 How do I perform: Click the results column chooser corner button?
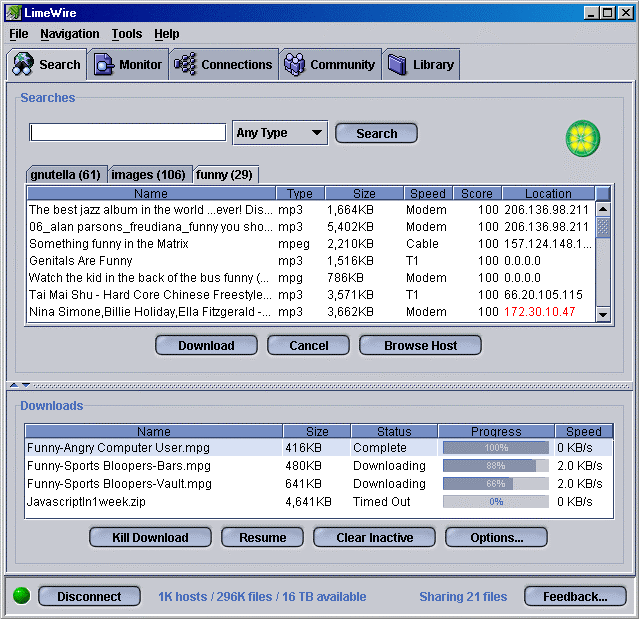pos(603,193)
